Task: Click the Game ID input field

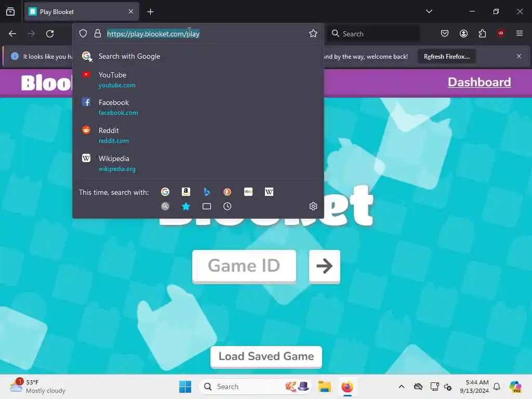Action: pos(244,265)
